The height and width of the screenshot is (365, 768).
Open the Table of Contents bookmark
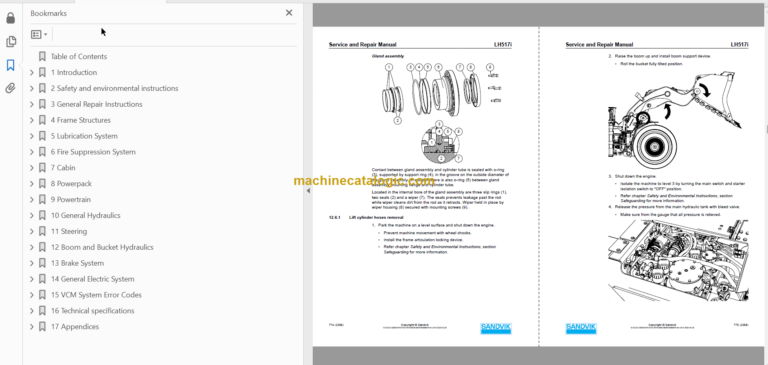coord(79,56)
